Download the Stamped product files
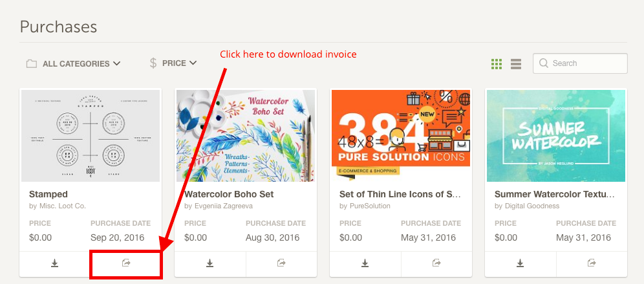 (x=54, y=263)
